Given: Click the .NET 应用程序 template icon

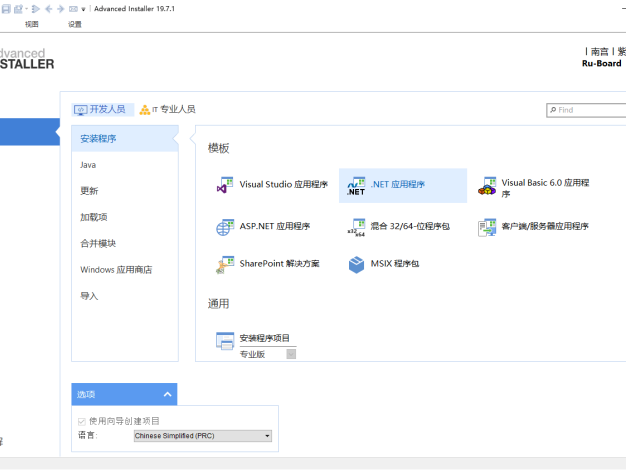Looking at the screenshot, I should (x=356, y=186).
